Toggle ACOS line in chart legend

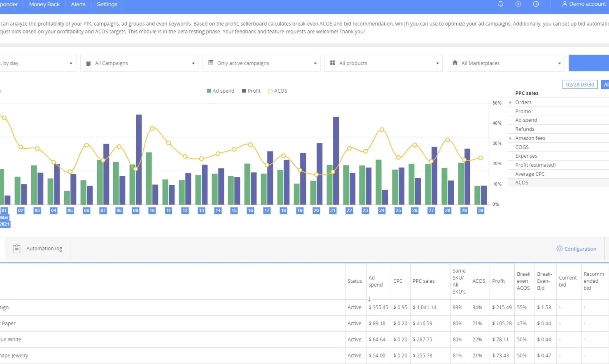click(x=277, y=91)
